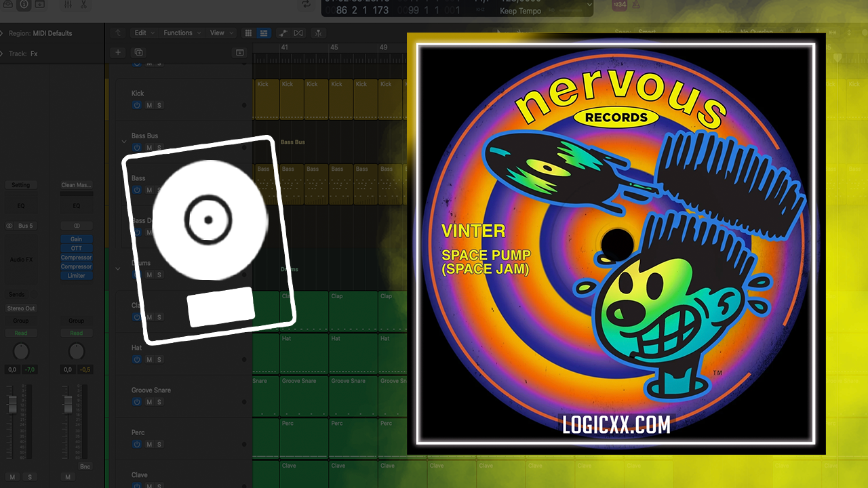Toggle power on Groove Snare track
The height and width of the screenshot is (488, 868).
137,402
